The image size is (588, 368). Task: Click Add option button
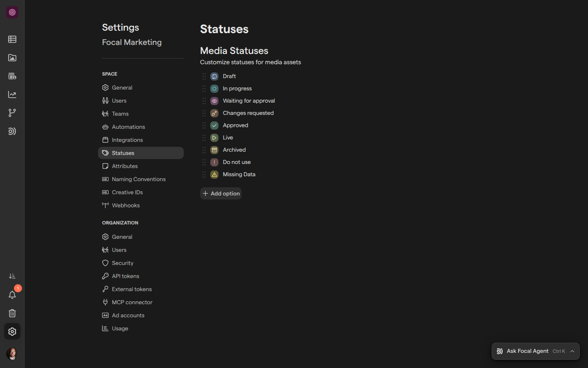pyautogui.click(x=221, y=193)
